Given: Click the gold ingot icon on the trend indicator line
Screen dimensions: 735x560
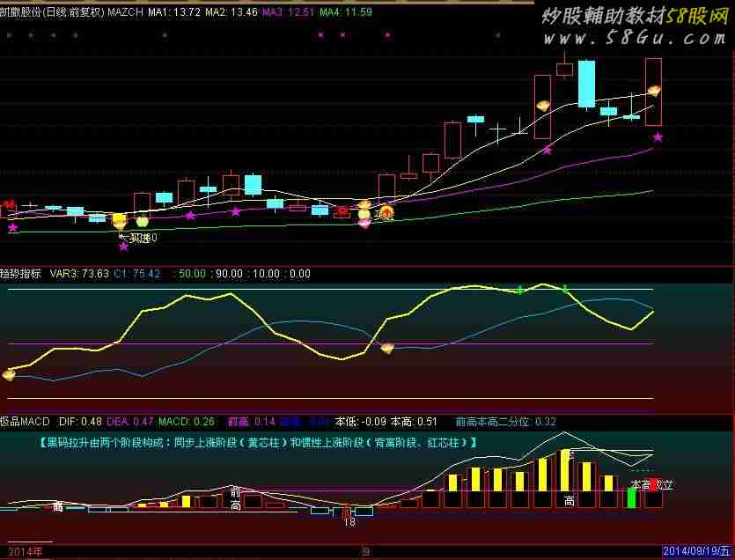Looking at the screenshot, I should pyautogui.click(x=386, y=348).
